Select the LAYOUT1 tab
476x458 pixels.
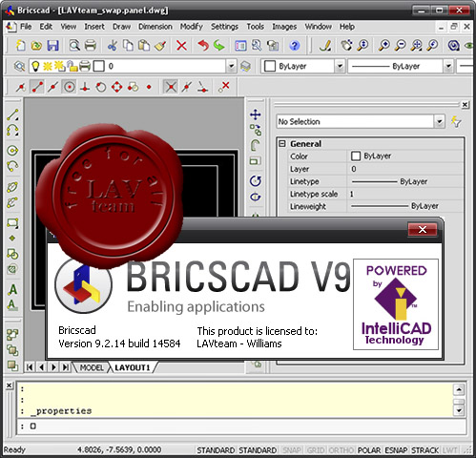coord(132,367)
